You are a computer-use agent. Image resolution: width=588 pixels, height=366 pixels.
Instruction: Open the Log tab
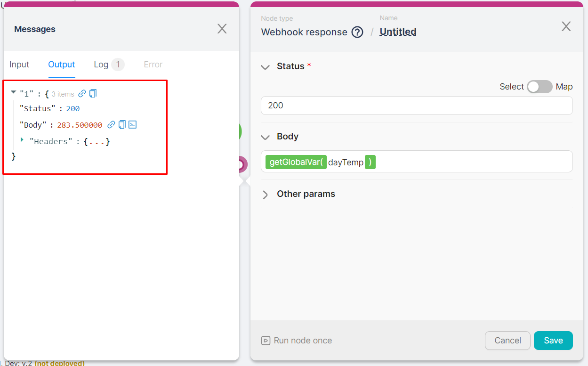click(101, 65)
